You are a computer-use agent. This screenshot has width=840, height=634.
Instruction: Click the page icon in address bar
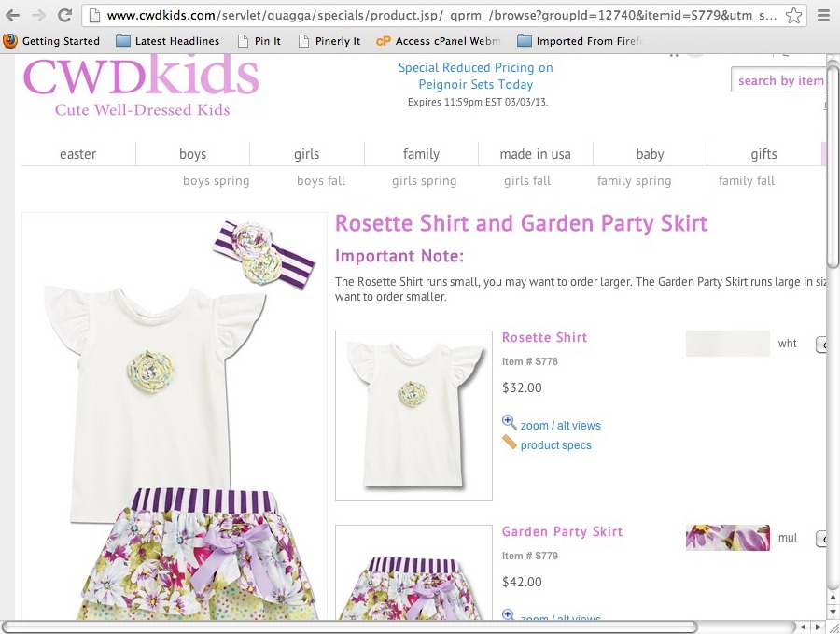94,16
